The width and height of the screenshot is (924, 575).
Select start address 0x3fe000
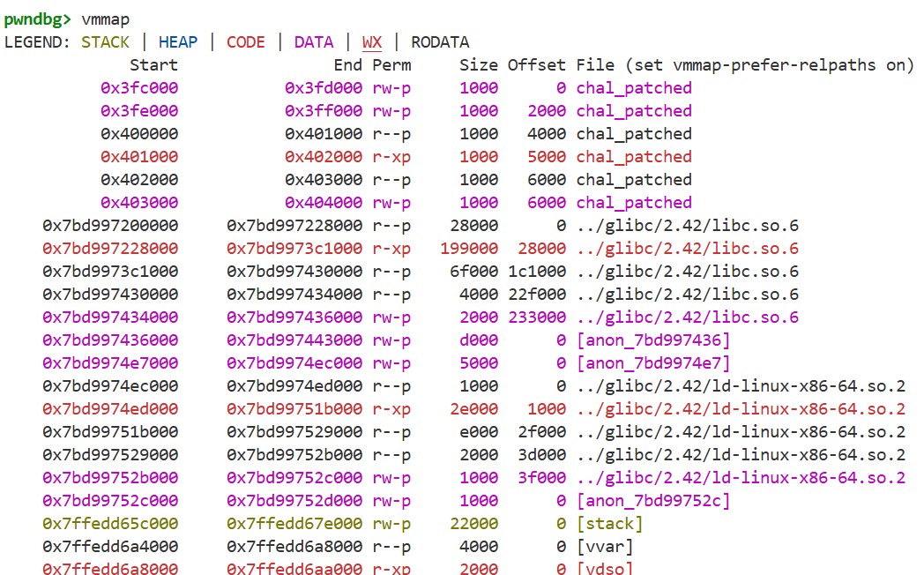139,111
